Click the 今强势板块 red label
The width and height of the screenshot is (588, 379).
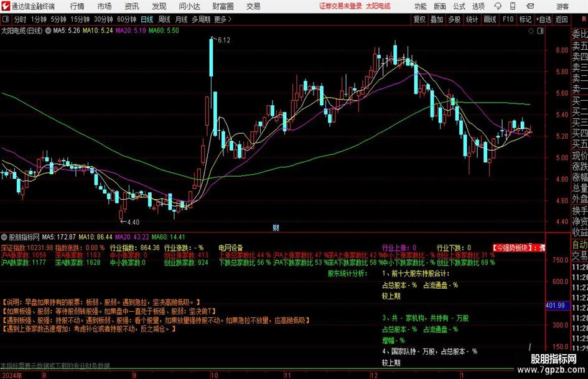coord(519,248)
